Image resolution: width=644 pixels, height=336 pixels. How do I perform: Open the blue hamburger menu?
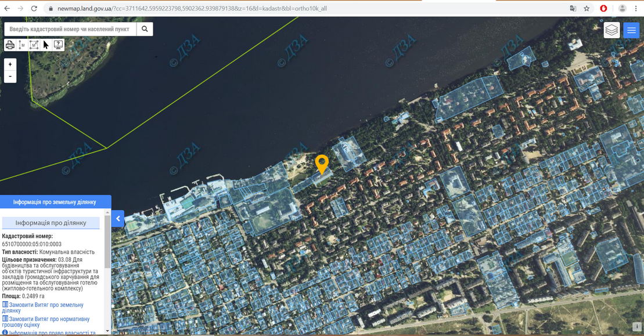(x=631, y=30)
